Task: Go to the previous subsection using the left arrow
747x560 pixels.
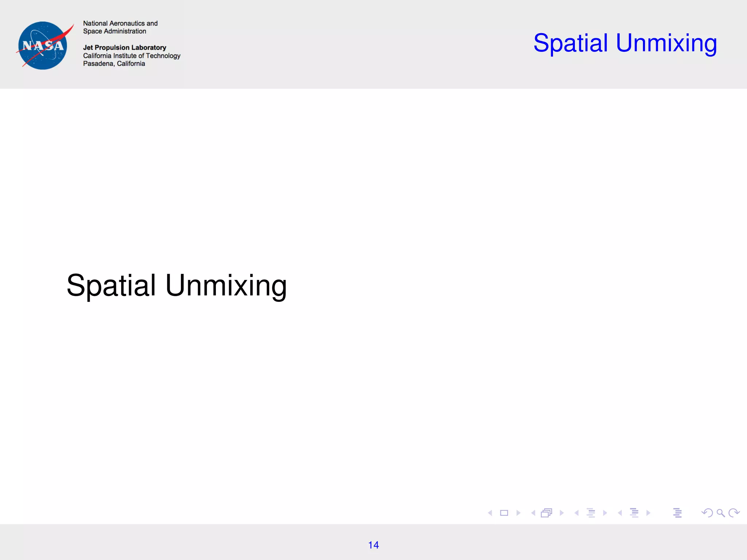Action: pyautogui.click(x=577, y=513)
